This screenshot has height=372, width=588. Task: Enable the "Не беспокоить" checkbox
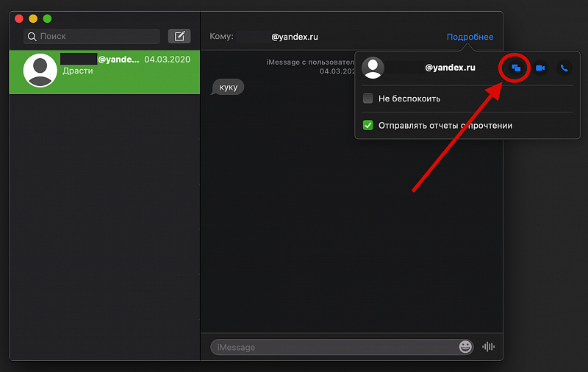368,99
